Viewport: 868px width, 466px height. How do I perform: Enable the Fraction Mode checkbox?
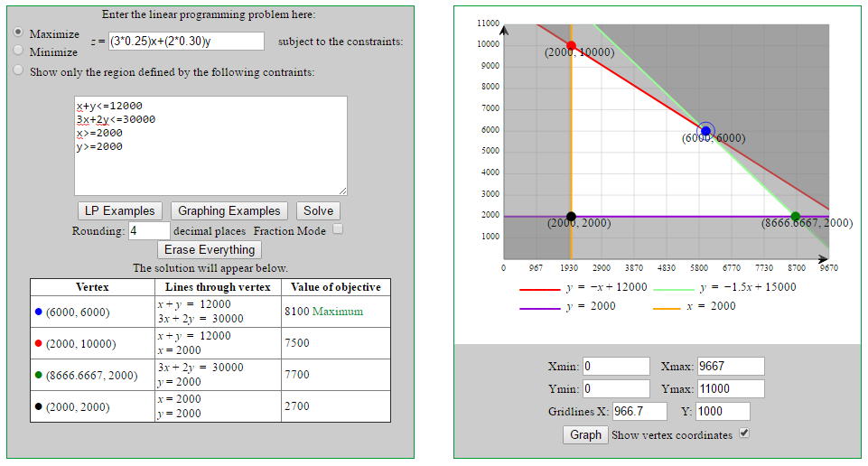(x=338, y=229)
